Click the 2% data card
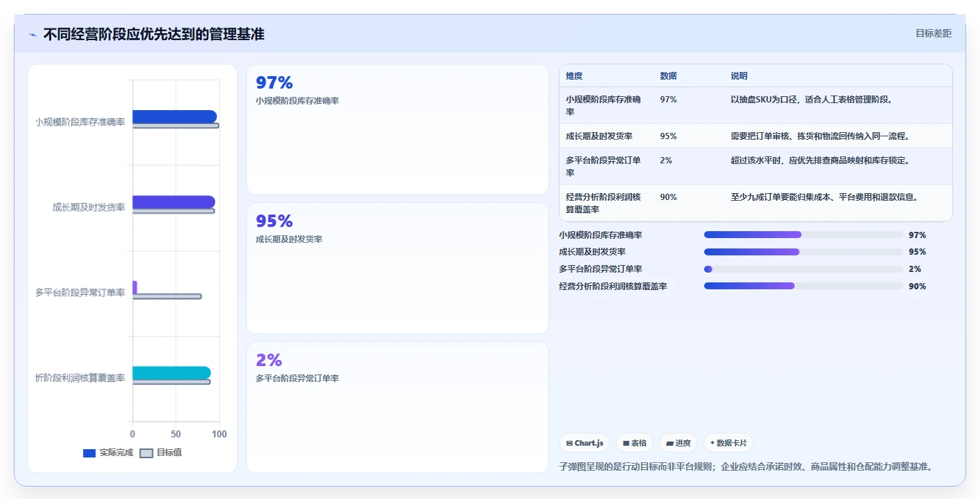This screenshot has width=980, height=499. (x=398, y=407)
